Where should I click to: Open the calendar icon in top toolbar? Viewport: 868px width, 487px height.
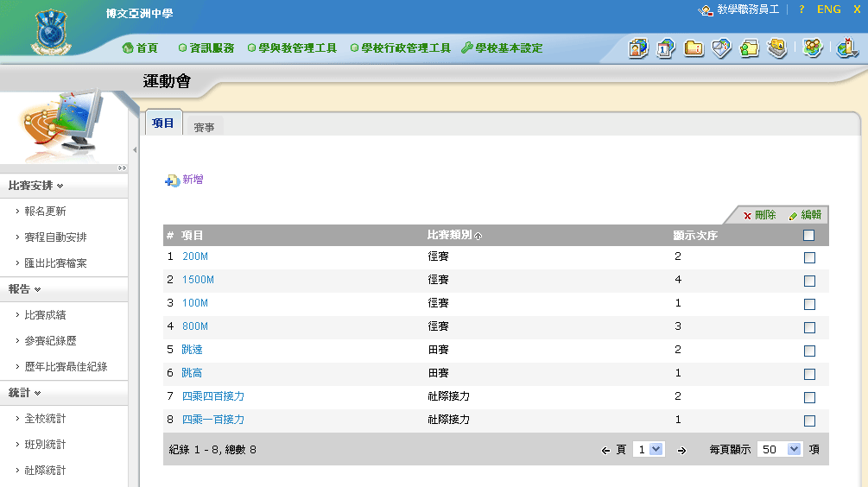click(x=666, y=48)
